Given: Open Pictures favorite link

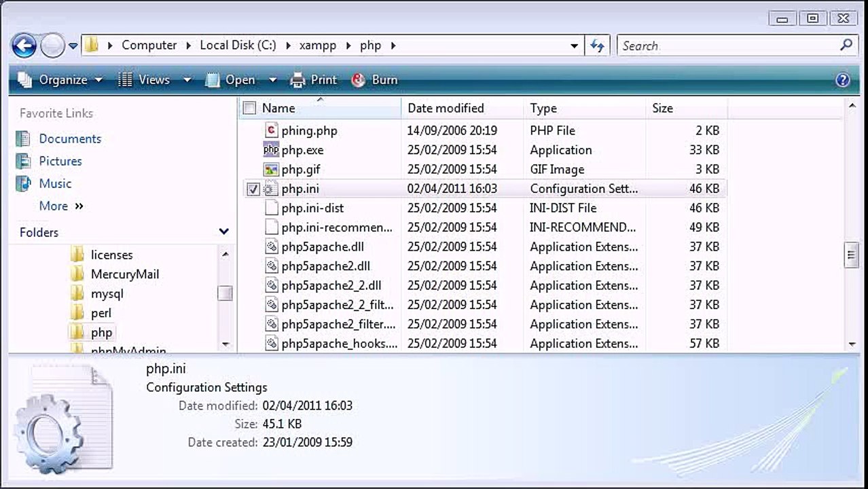Looking at the screenshot, I should tap(60, 161).
